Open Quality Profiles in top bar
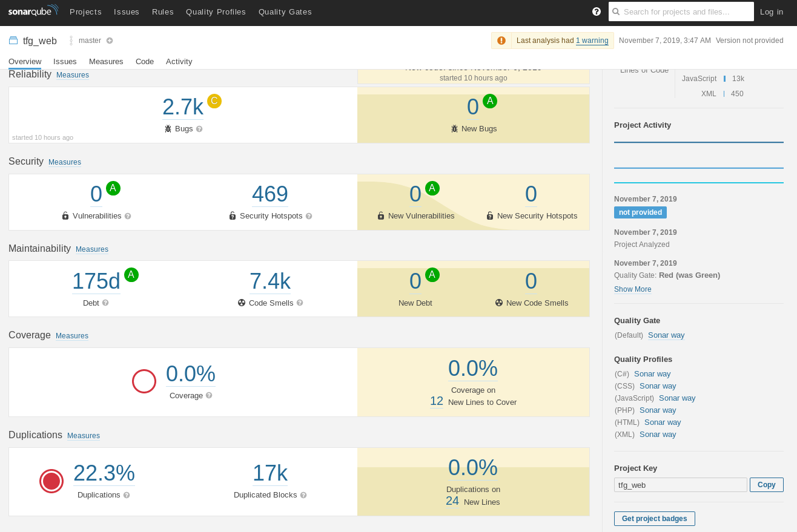 click(x=216, y=11)
